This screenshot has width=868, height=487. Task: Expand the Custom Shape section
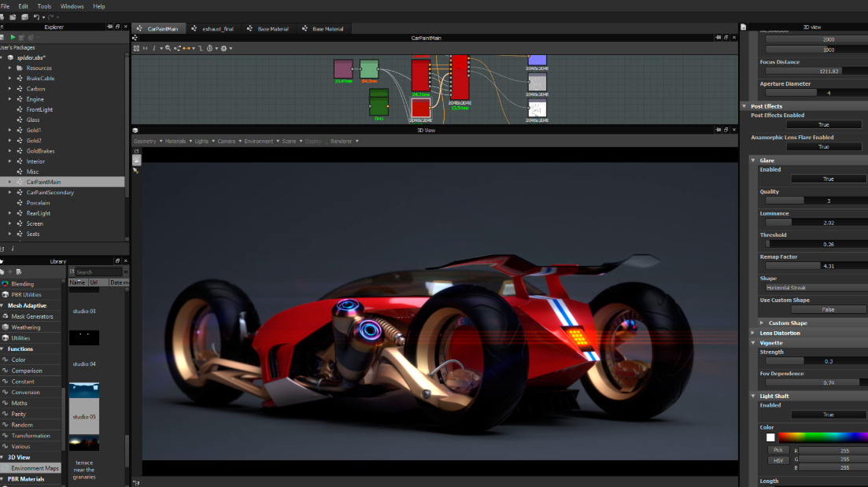pos(763,323)
